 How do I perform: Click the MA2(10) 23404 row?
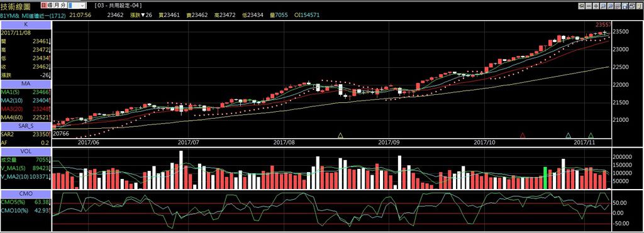25,100
